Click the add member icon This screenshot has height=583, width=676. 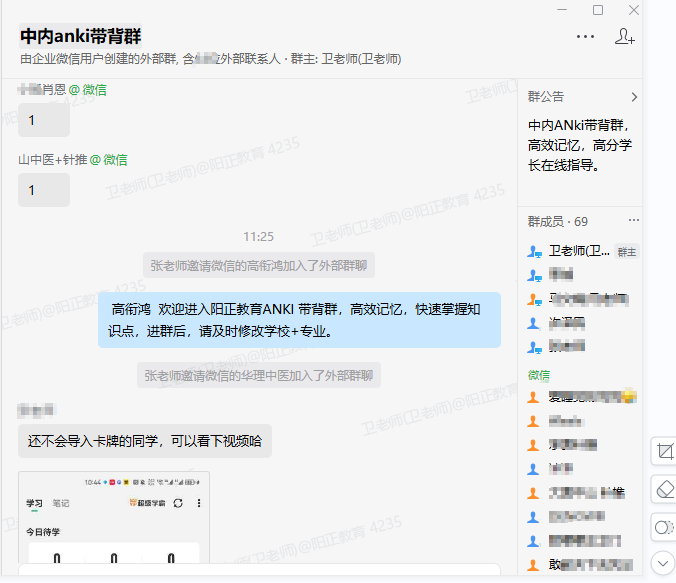[x=624, y=36]
